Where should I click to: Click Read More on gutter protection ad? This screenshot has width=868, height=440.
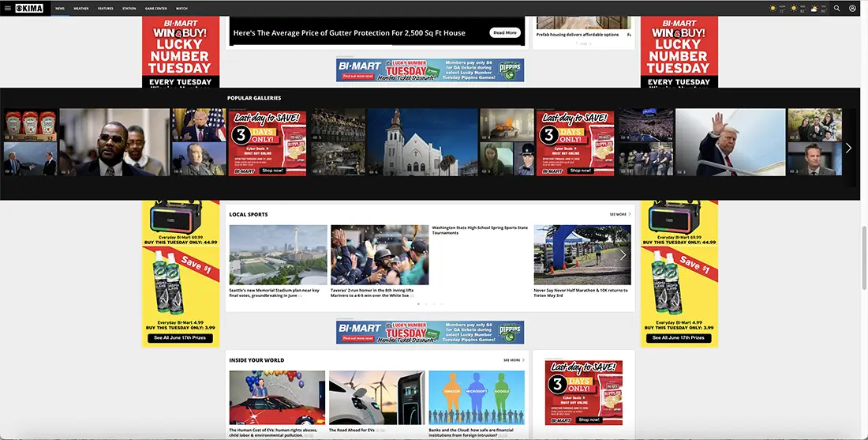tap(505, 32)
